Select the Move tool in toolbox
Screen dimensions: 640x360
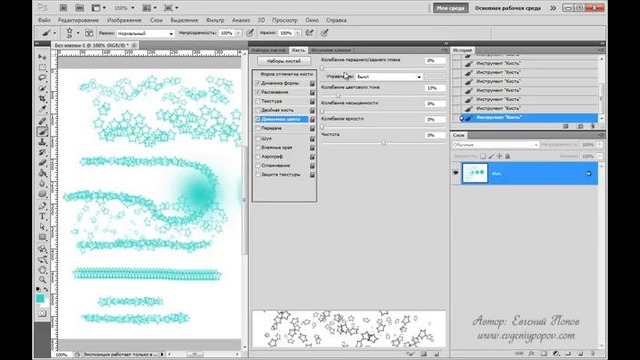point(42,57)
